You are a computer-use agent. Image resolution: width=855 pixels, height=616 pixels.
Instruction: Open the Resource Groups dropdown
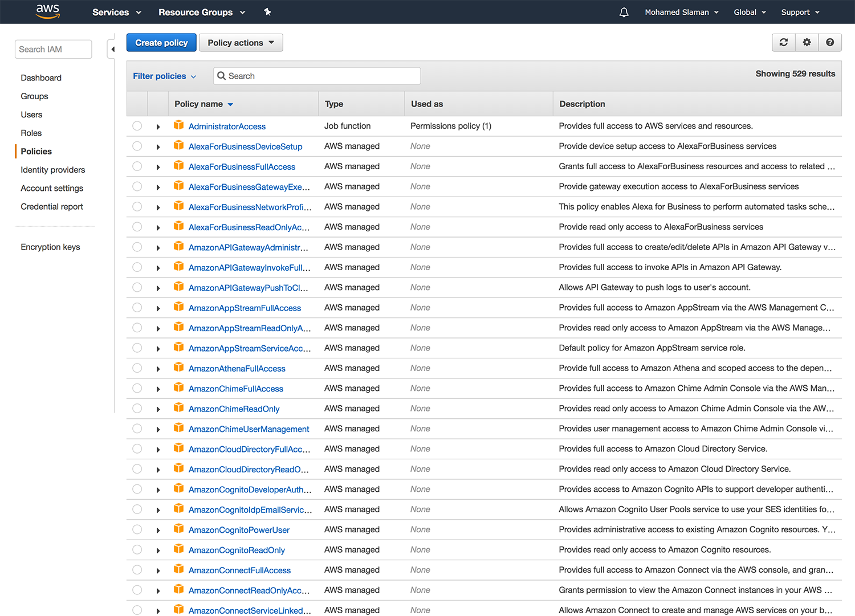point(202,12)
